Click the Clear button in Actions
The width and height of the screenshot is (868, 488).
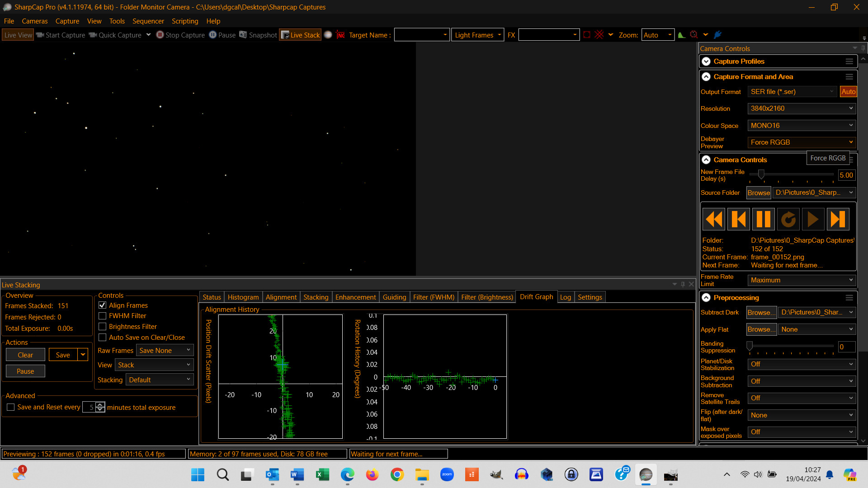pyautogui.click(x=25, y=355)
